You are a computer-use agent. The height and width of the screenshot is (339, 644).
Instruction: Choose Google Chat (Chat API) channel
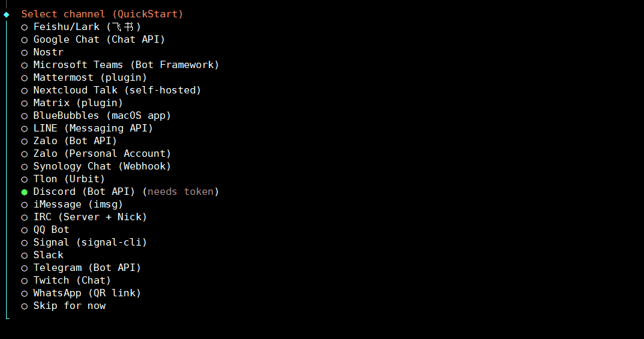(x=99, y=39)
